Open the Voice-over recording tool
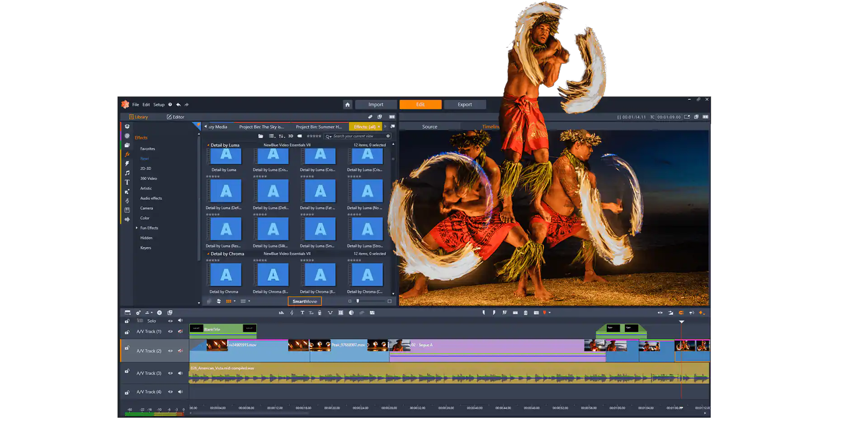 [320, 312]
